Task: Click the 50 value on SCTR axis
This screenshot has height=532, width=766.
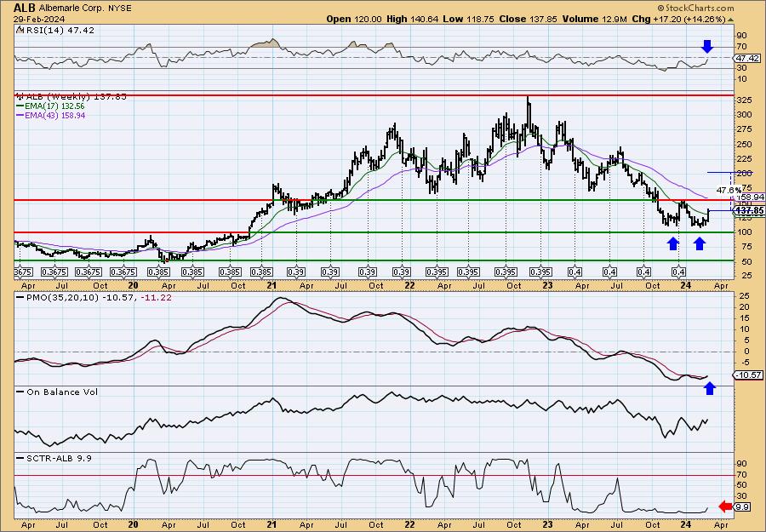Action: coord(743,485)
